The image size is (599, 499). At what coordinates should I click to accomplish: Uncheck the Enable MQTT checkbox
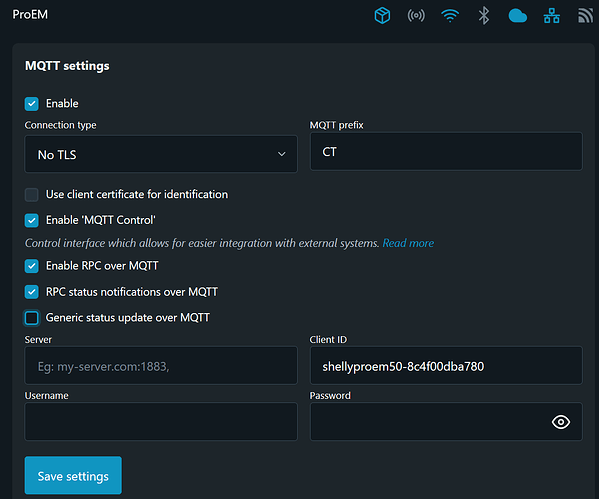coord(32,104)
